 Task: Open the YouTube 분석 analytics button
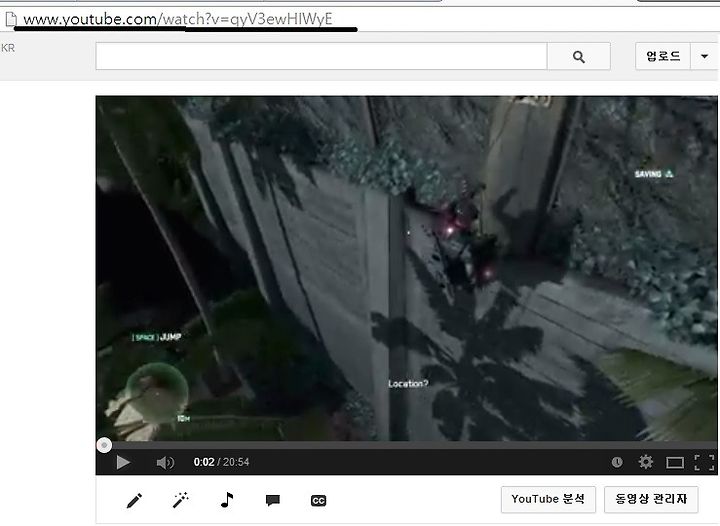coord(548,499)
